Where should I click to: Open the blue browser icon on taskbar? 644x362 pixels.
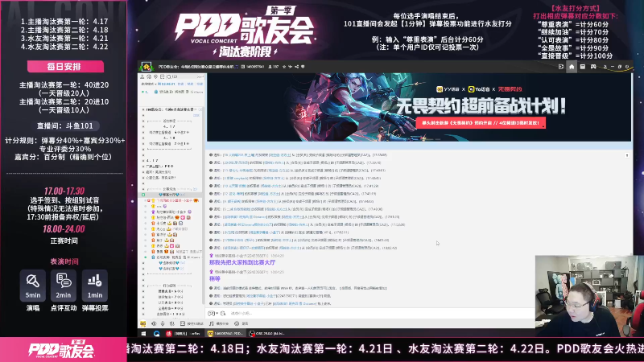click(x=156, y=334)
